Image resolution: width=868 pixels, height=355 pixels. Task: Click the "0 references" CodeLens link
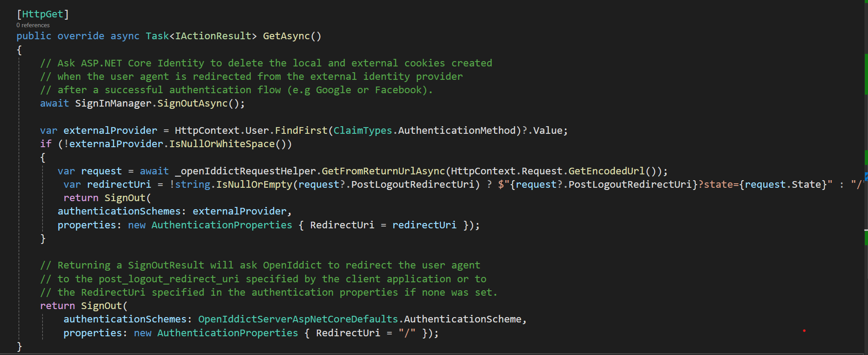click(33, 25)
